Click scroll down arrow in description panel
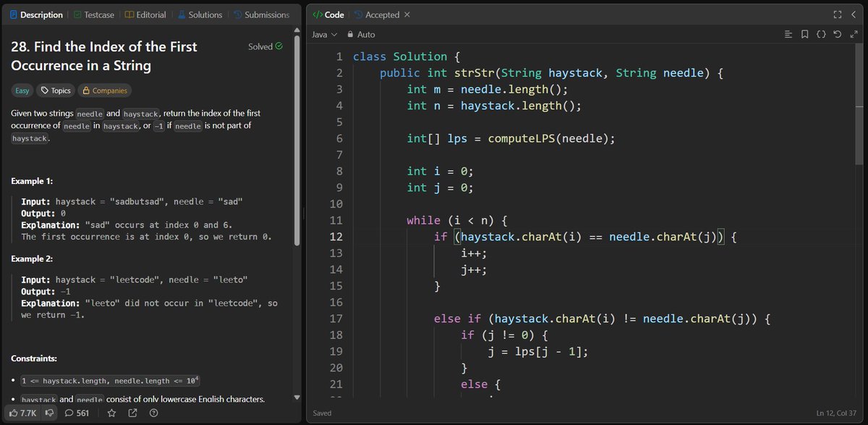 (x=297, y=397)
